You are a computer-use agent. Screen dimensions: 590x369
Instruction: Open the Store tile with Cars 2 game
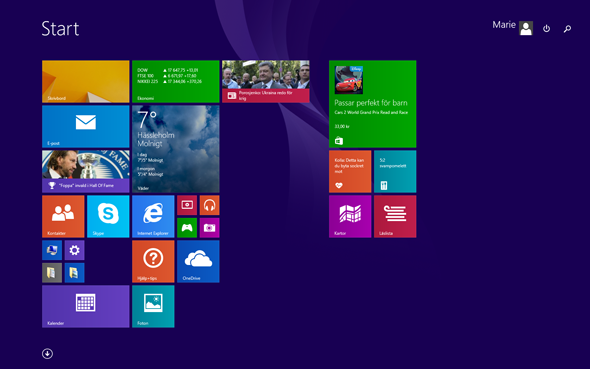point(373,104)
